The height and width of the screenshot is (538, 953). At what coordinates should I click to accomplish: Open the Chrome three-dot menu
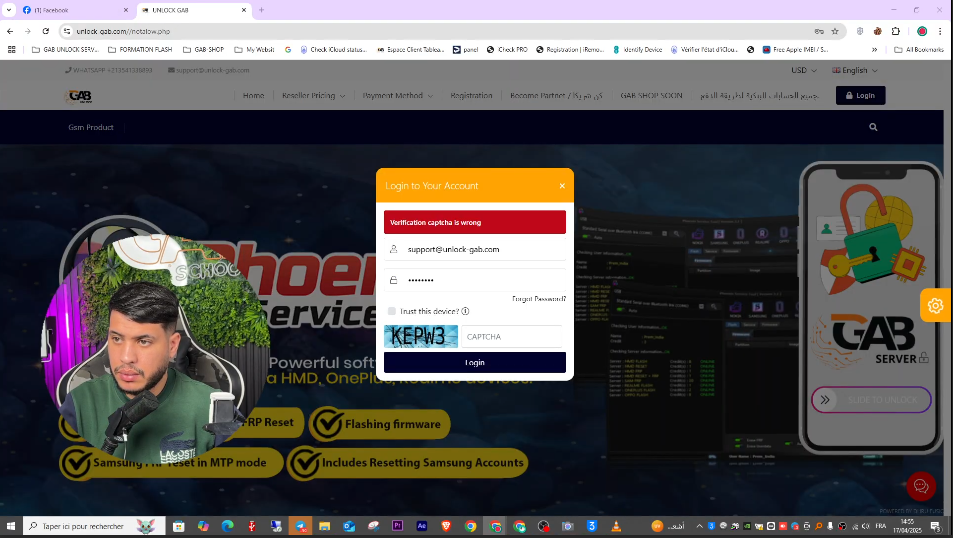coord(940,31)
